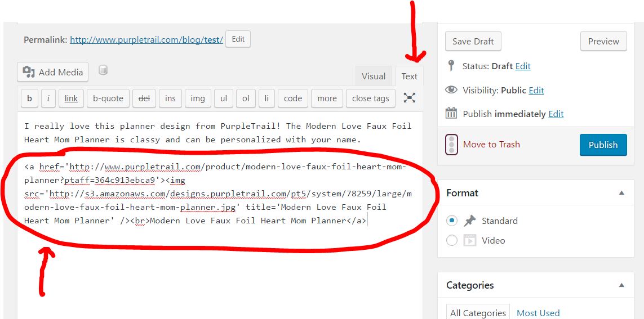Edit the Publish immediately schedule

click(x=556, y=114)
